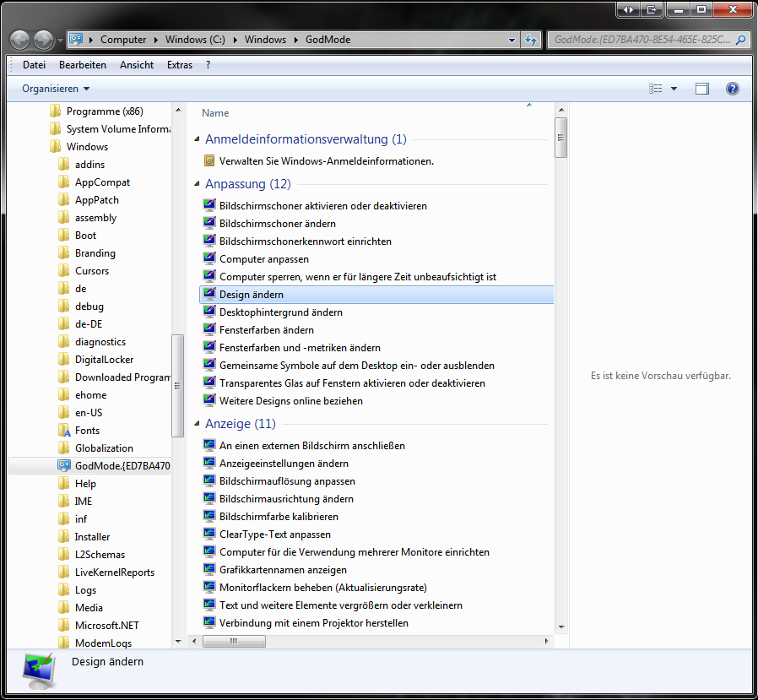The image size is (758, 700).
Task: Click the Windows (C:) breadcrumb segment
Action: tap(195, 40)
